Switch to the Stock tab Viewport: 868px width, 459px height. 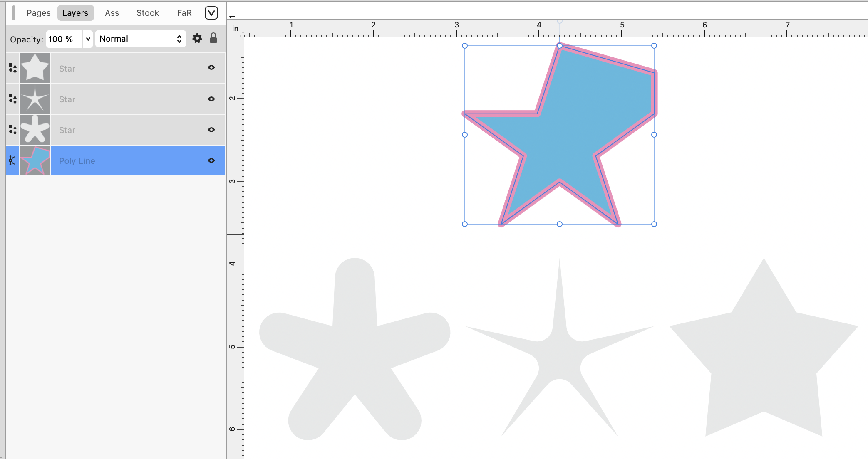[x=148, y=13]
